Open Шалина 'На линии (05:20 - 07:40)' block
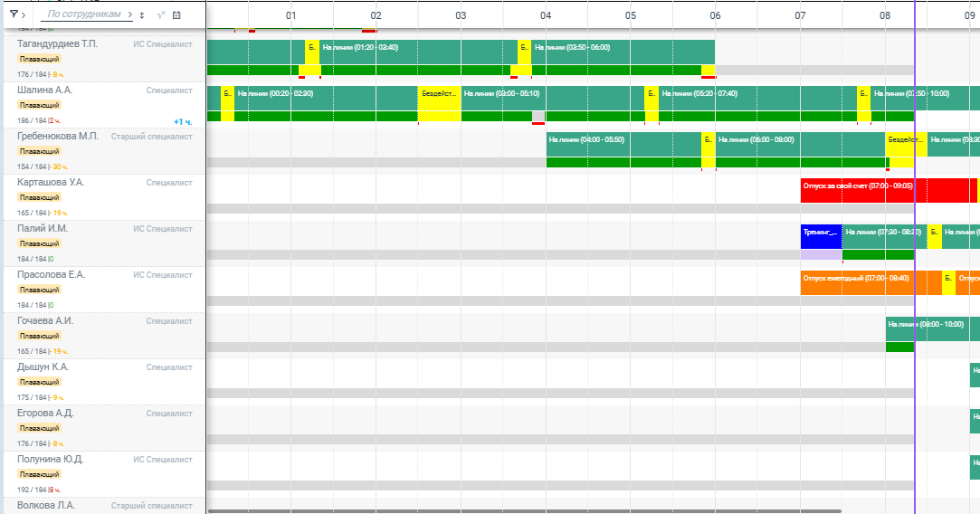The width and height of the screenshot is (980, 514). coord(758,98)
